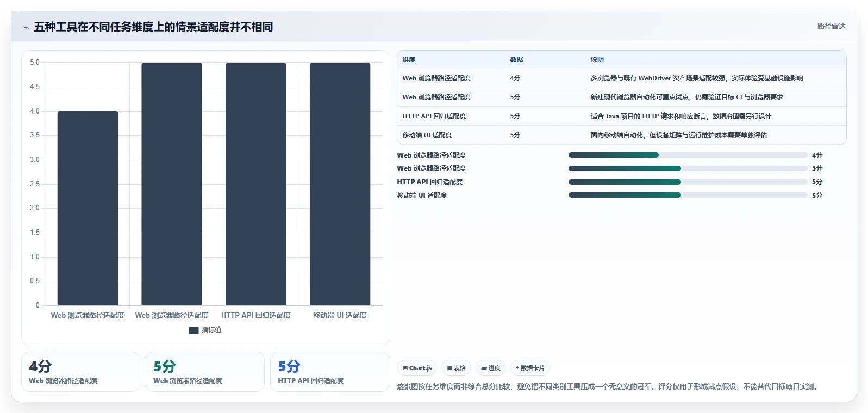Select the 进度 chip
868x413 pixels.
[491, 368]
